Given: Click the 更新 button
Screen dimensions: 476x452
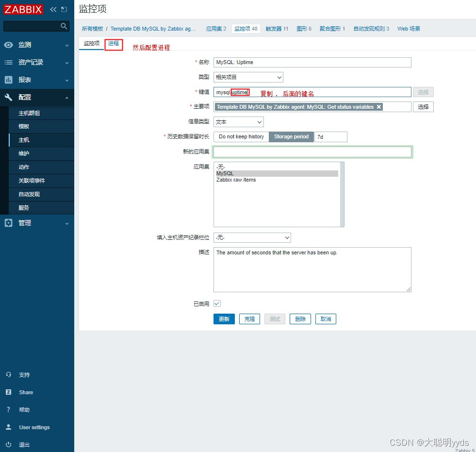Looking at the screenshot, I should (x=224, y=319).
